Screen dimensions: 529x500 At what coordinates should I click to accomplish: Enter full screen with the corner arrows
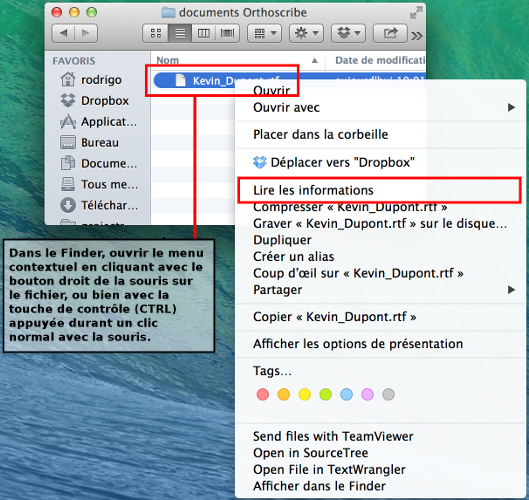(x=416, y=13)
